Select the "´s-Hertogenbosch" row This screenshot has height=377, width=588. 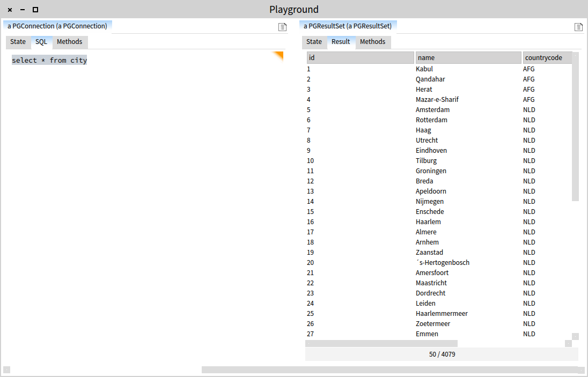pos(439,263)
